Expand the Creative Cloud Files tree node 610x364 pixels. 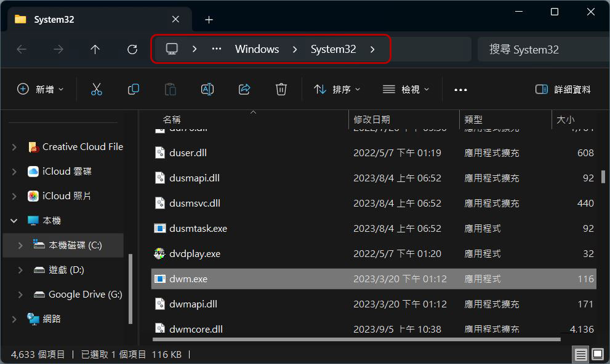pos(14,147)
